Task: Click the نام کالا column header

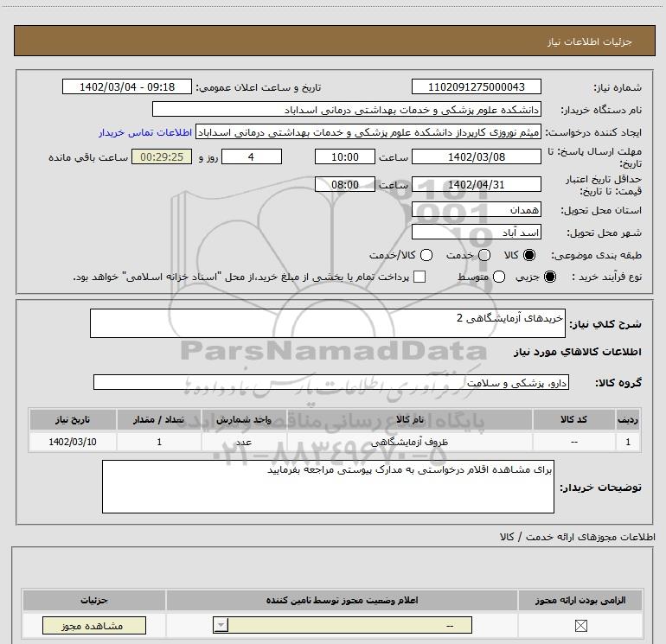Action: tap(410, 419)
